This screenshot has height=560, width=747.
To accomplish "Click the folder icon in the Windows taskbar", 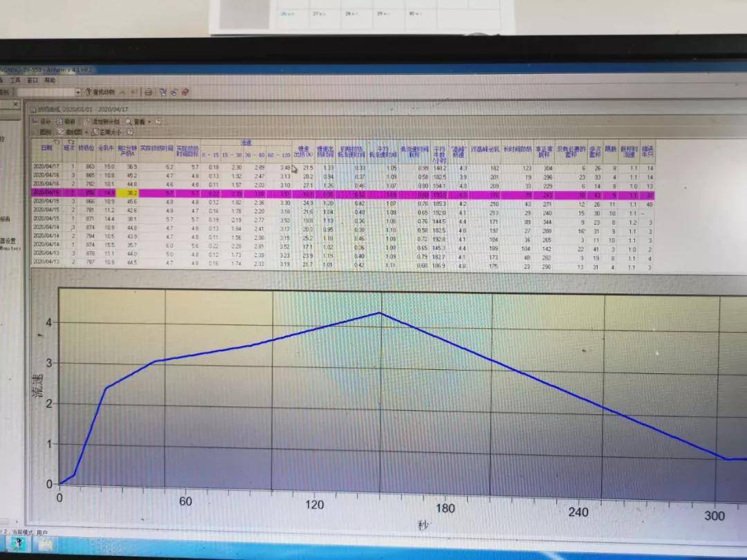I will [x=45, y=544].
